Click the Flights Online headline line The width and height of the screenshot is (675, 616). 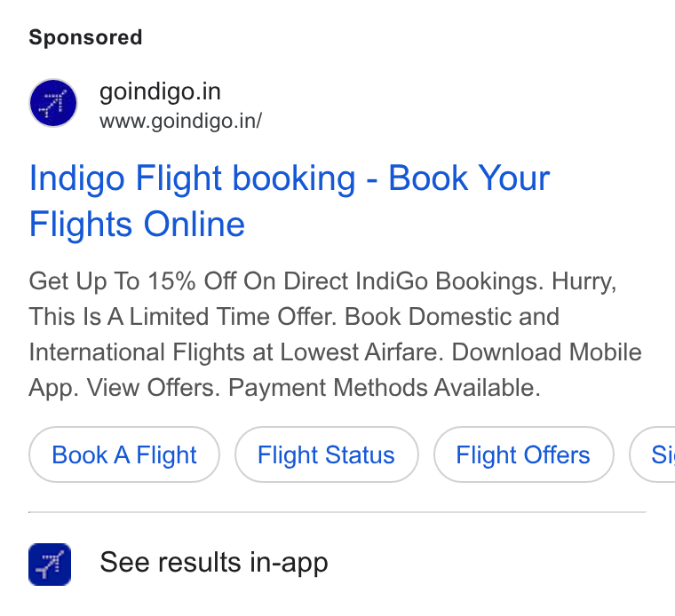click(x=137, y=224)
